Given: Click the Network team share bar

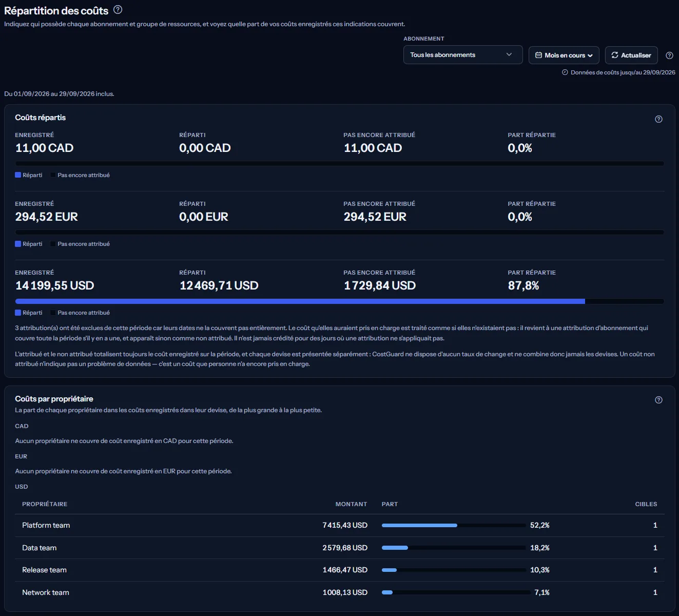Looking at the screenshot, I should tap(456, 592).
